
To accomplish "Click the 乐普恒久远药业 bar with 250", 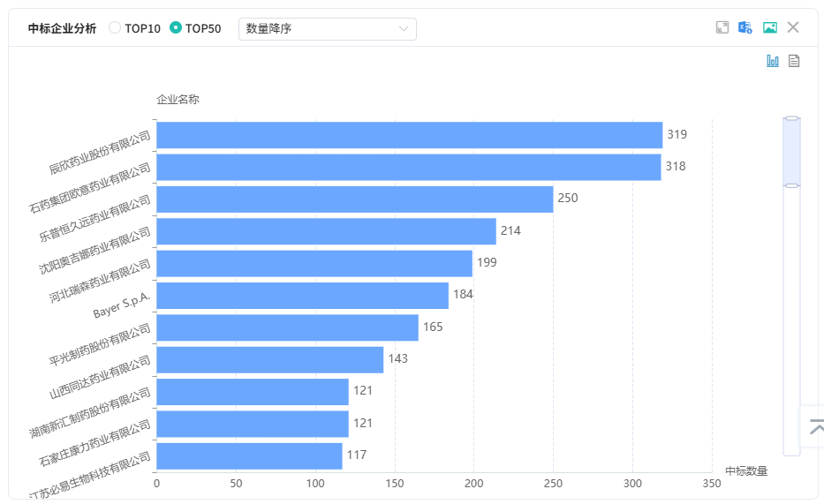I will point(354,199).
